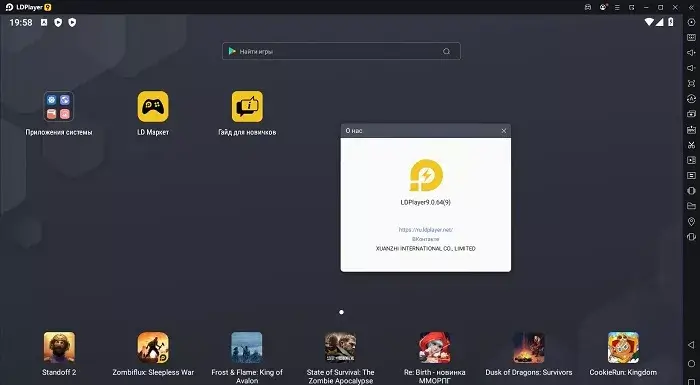Viewport: 700px width, 385px height.
Task: Open keyboard mapping icon in sidebar
Action: point(692,38)
